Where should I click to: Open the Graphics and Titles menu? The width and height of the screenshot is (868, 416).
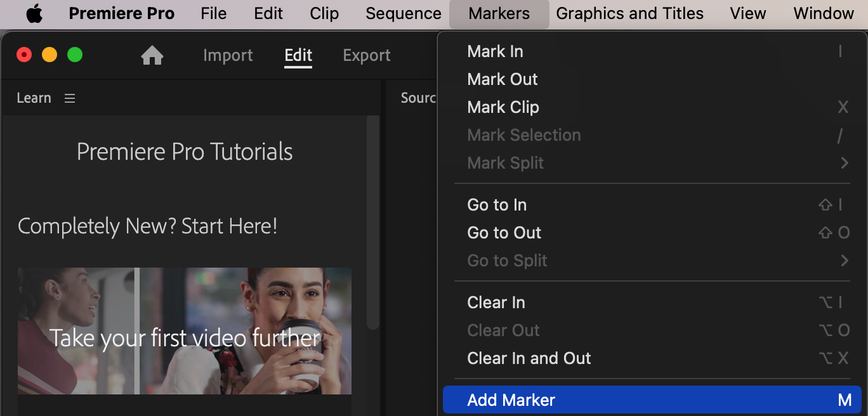[x=630, y=13]
